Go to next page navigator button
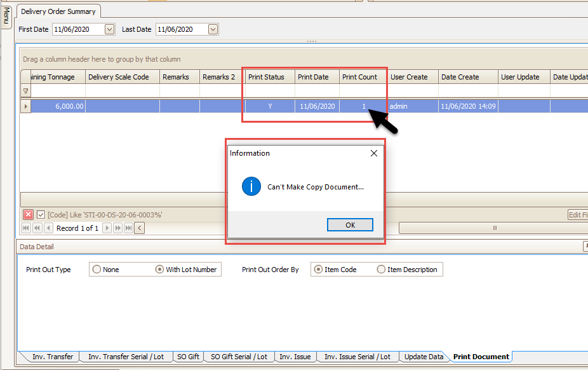588x370 pixels. pyautogui.click(x=117, y=228)
